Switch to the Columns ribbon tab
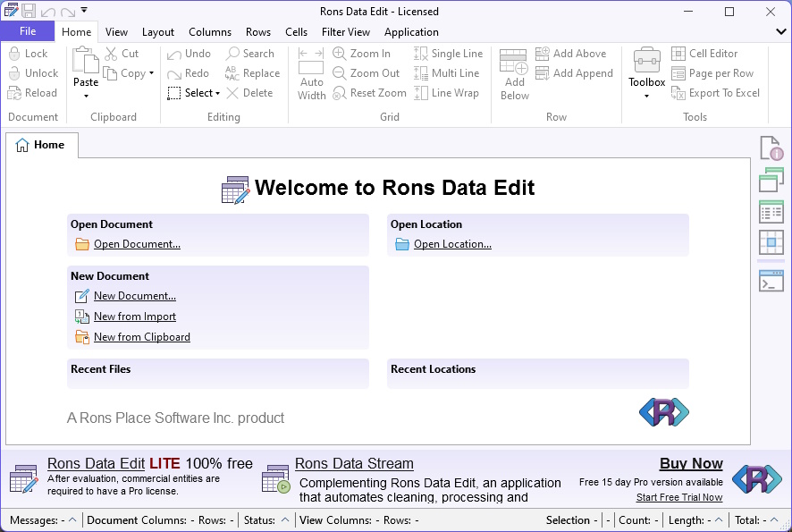Viewport: 792px width, 532px height. click(209, 32)
